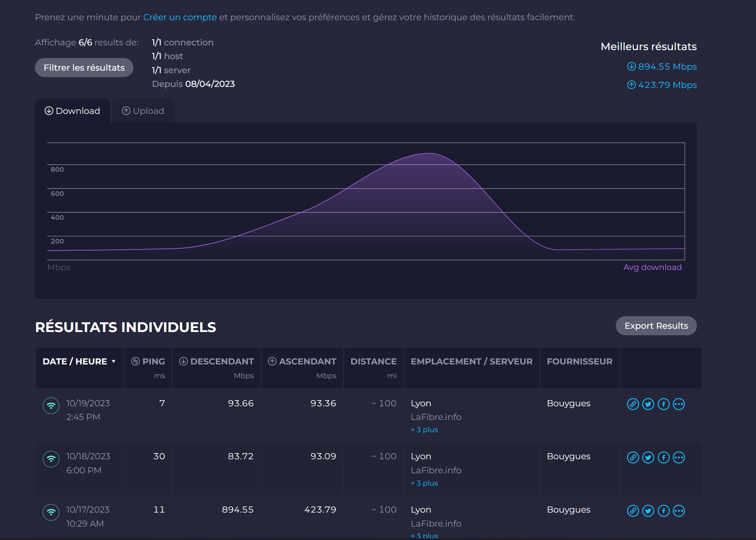Select upload value 93.36
The width and height of the screenshot is (756, 540).
(x=323, y=403)
